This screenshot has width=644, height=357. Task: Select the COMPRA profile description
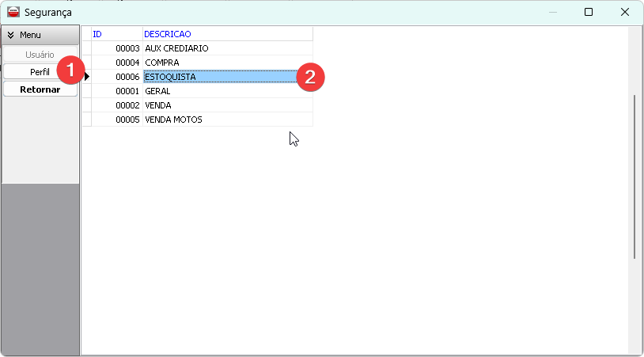[x=227, y=63]
